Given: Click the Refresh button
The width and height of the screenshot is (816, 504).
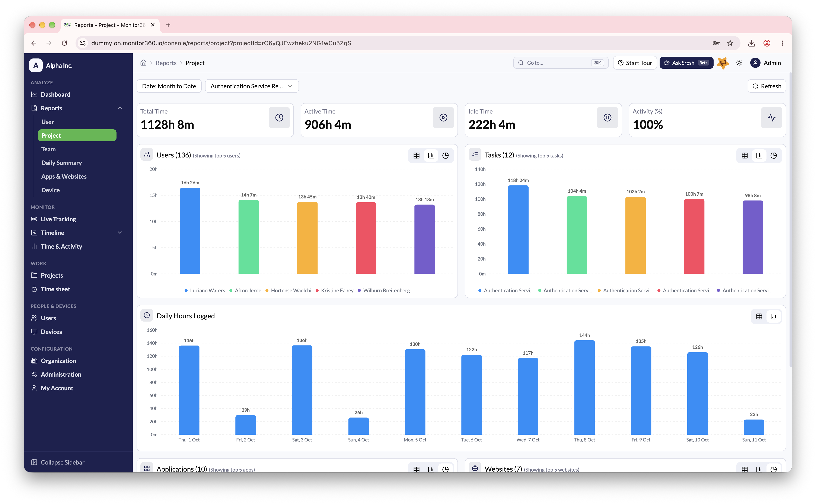Looking at the screenshot, I should point(767,86).
